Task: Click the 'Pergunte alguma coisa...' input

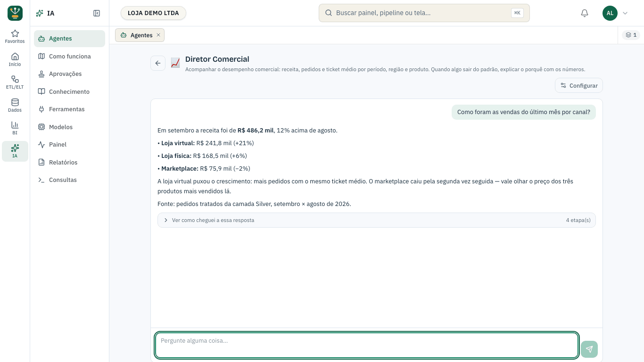Action: [367, 346]
